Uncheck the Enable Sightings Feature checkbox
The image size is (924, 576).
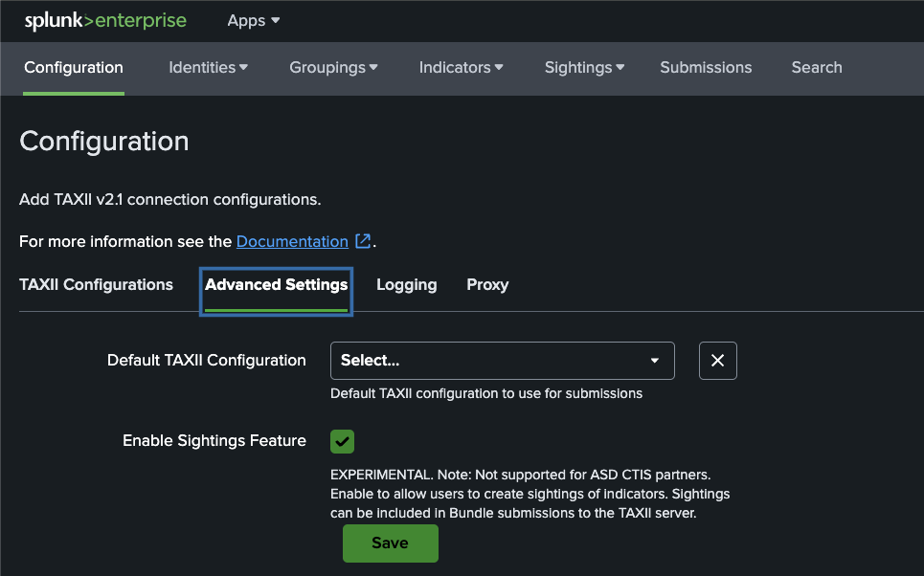(x=343, y=441)
